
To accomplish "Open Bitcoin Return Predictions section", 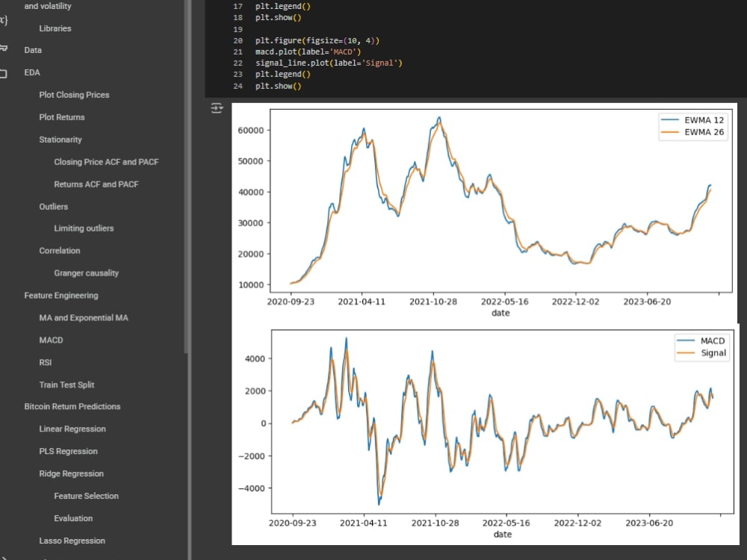I will click(x=72, y=406).
